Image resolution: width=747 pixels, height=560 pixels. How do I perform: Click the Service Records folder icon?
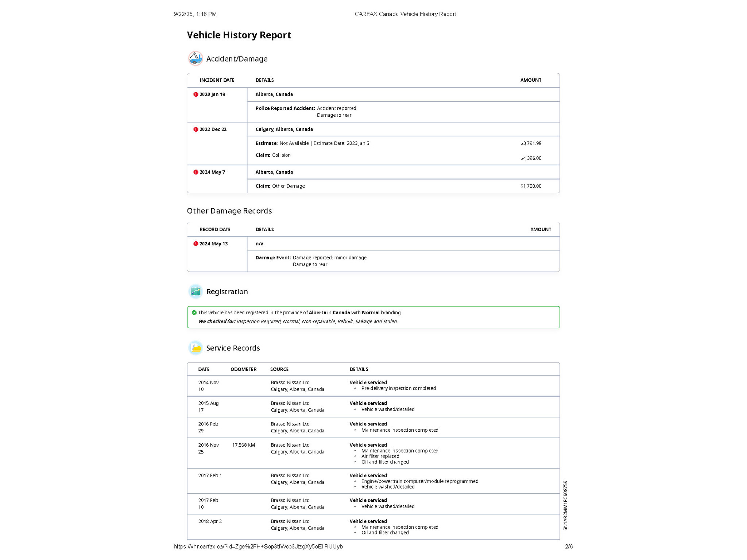click(196, 348)
